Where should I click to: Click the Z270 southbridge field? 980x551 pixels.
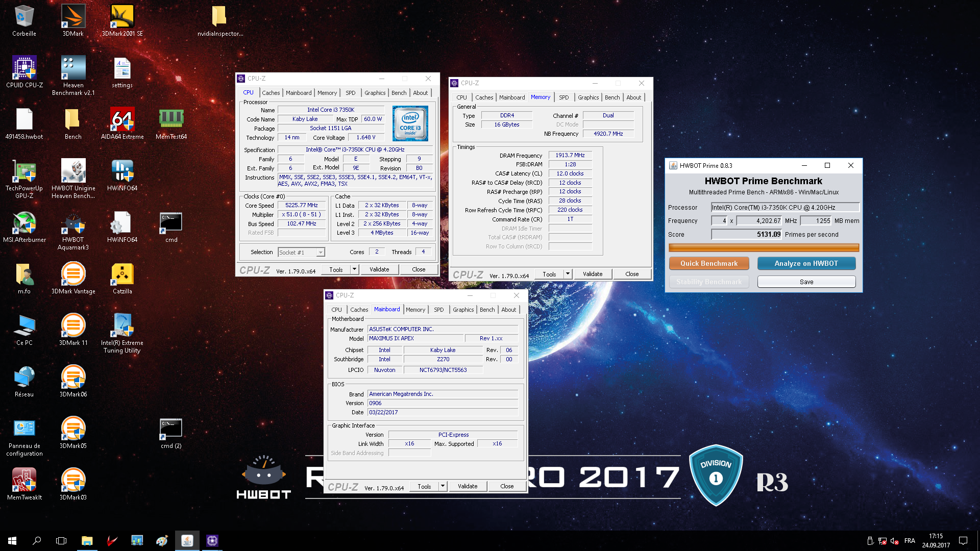443,359
